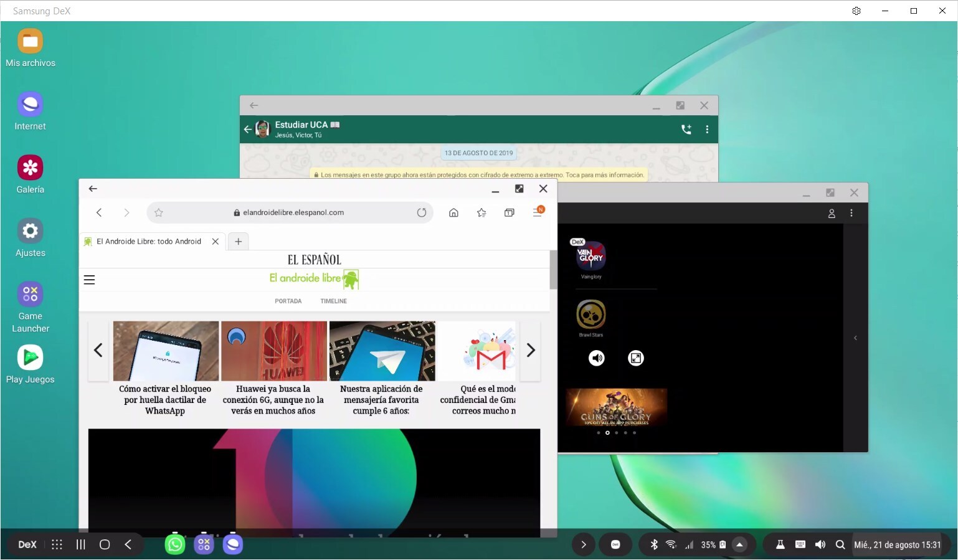
Task: Click the browser page scrollbar
Action: coord(553,270)
